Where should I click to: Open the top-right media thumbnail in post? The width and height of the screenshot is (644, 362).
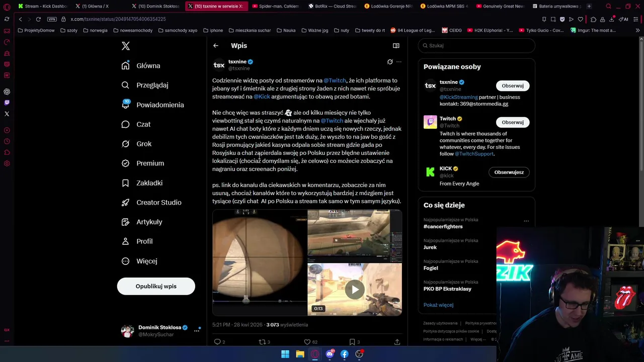pos(355,235)
